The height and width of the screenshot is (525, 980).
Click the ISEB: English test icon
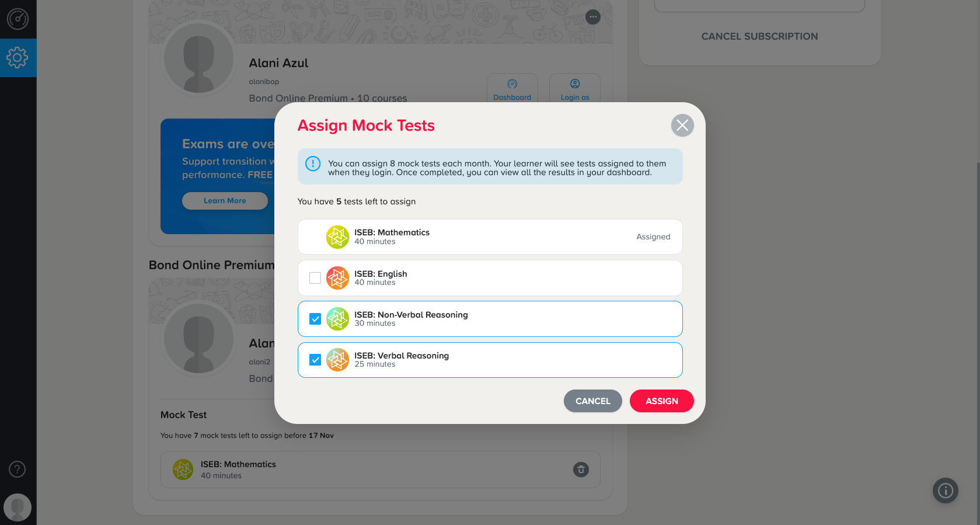337,278
